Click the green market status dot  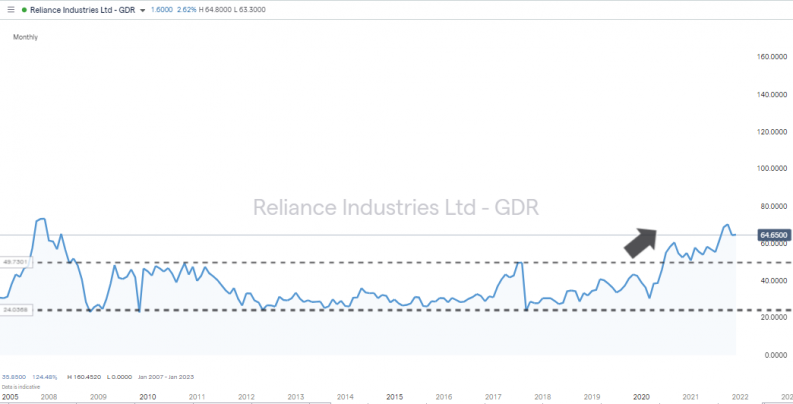(x=24, y=10)
